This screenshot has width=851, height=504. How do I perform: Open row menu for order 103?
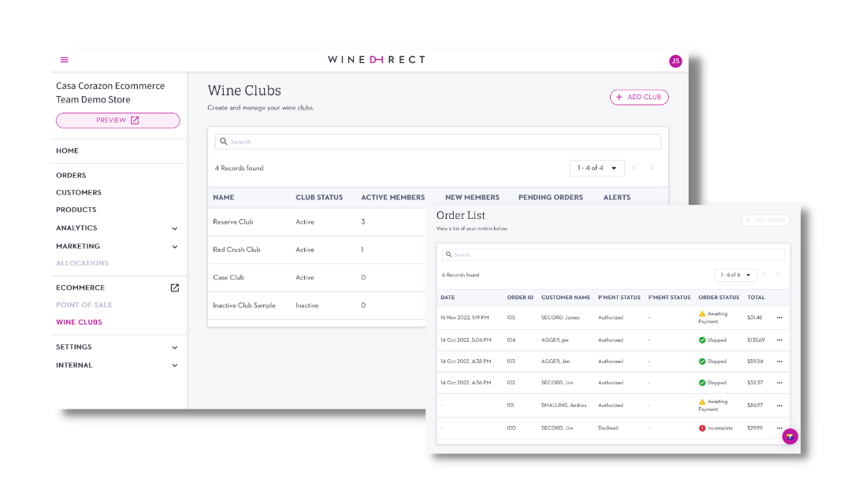point(779,361)
